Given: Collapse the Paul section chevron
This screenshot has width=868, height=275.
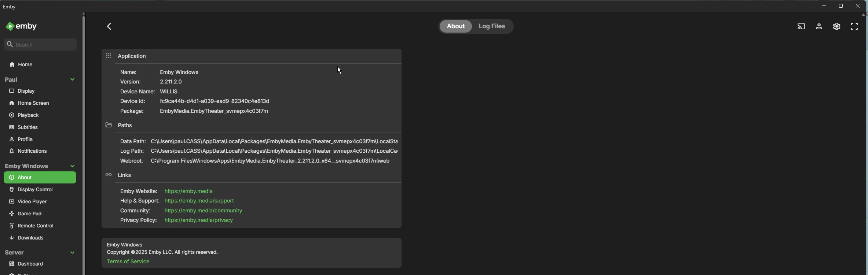Looking at the screenshot, I should [x=73, y=79].
